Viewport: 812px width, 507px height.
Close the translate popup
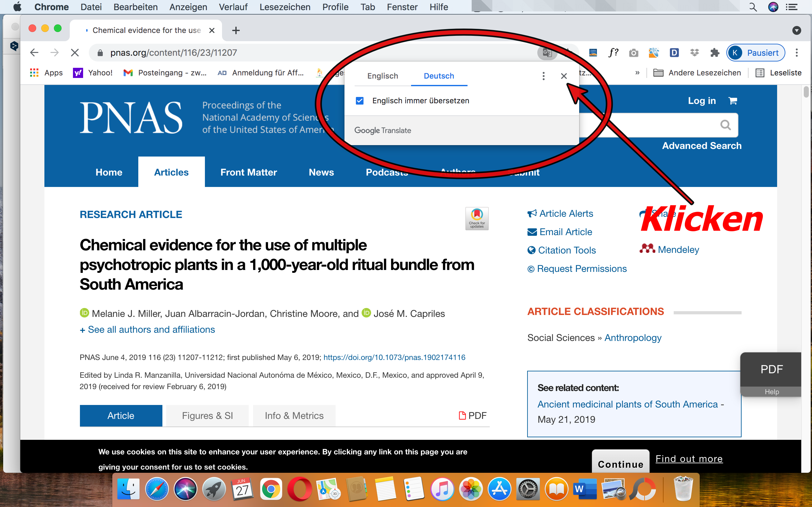coord(564,76)
